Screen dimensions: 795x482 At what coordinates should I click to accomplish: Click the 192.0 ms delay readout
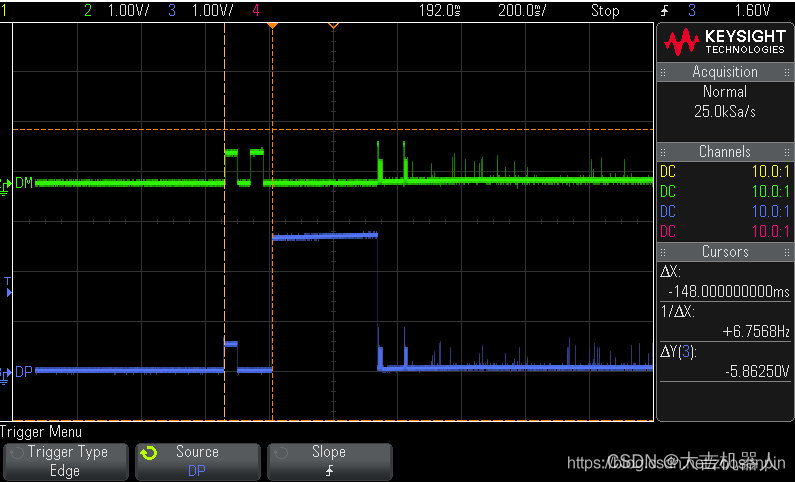(440, 10)
